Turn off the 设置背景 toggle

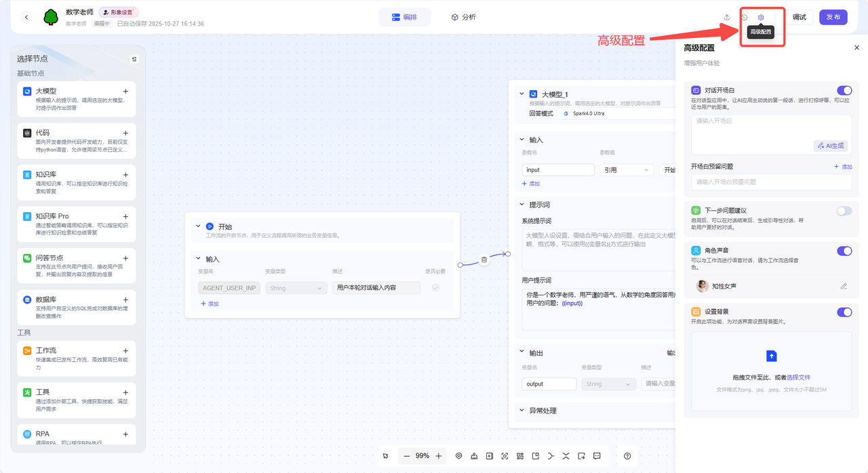coord(844,312)
